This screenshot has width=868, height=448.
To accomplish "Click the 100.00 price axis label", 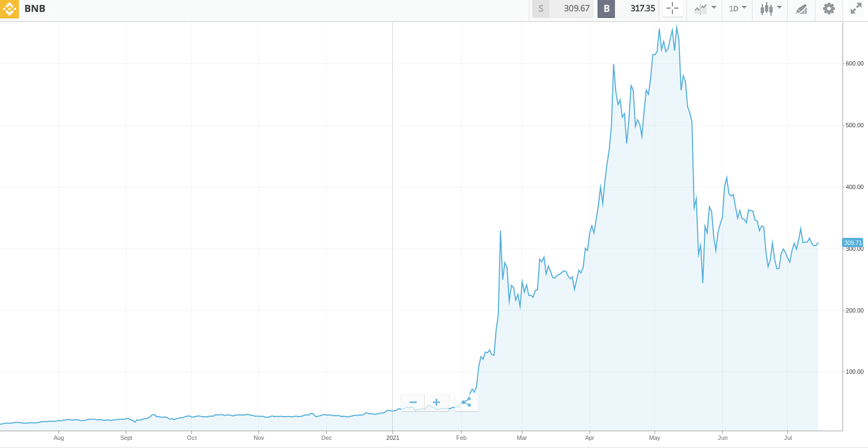I will 854,372.
